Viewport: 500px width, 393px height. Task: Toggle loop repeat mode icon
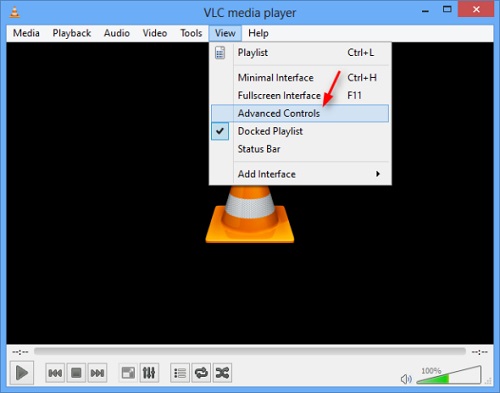[201, 373]
